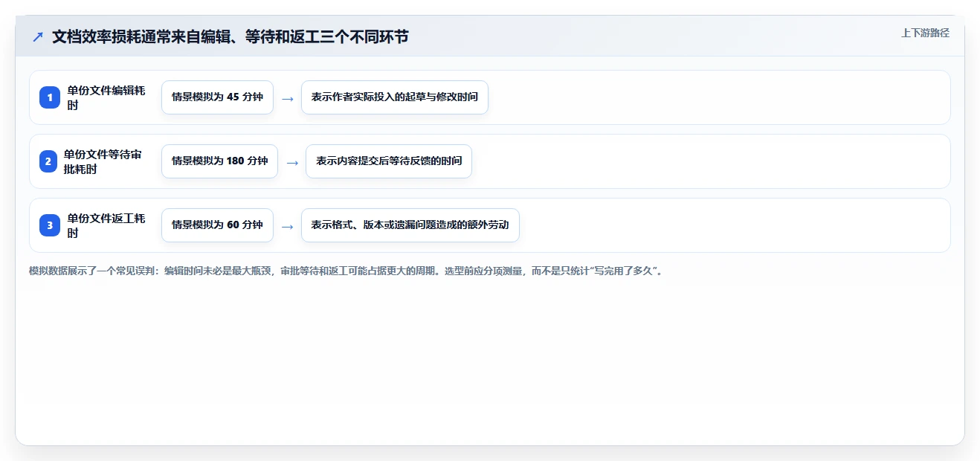Click the 情景模拟为 180 分钟 chip

[219, 161]
